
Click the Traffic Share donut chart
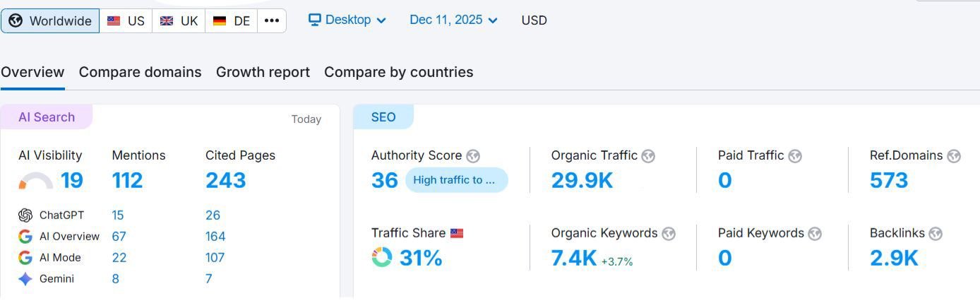(381, 258)
